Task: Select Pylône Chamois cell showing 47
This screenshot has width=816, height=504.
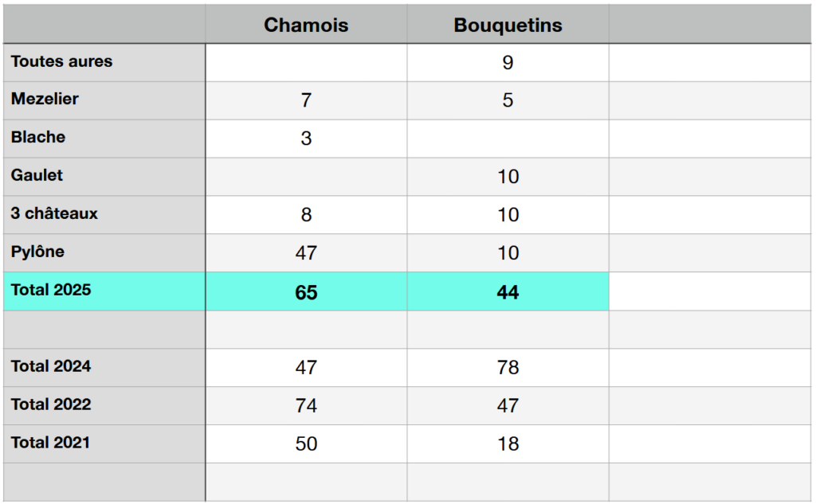Action: click(306, 253)
